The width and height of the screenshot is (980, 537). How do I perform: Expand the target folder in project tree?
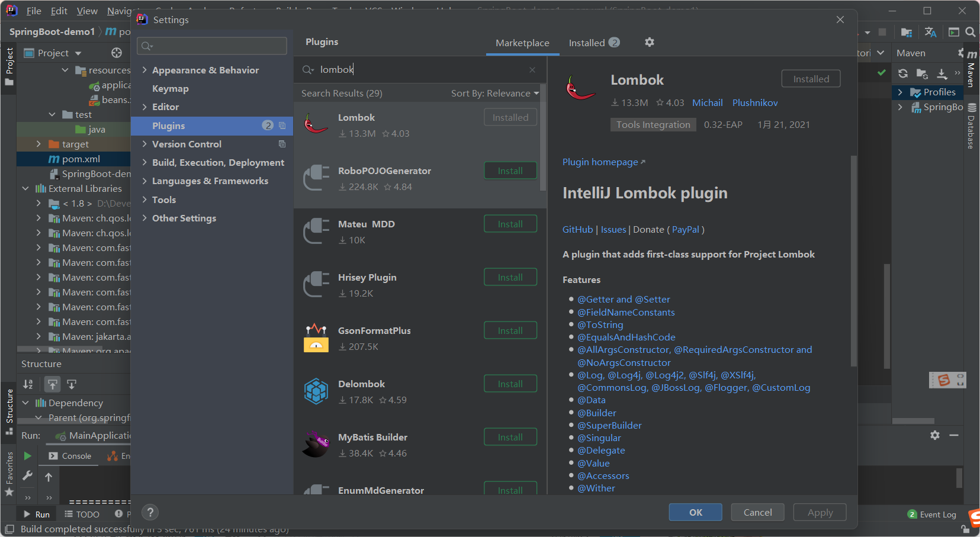pos(38,144)
